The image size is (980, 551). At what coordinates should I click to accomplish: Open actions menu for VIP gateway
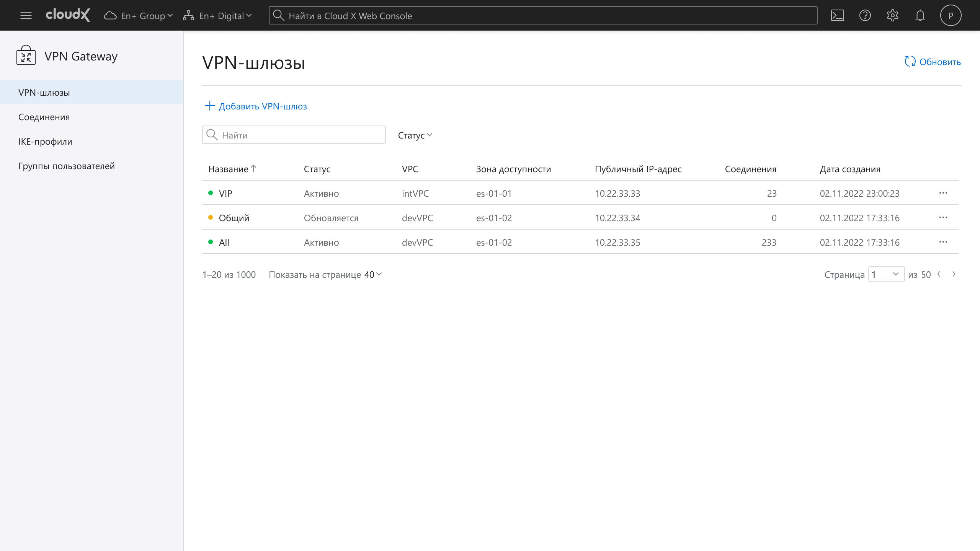[943, 193]
